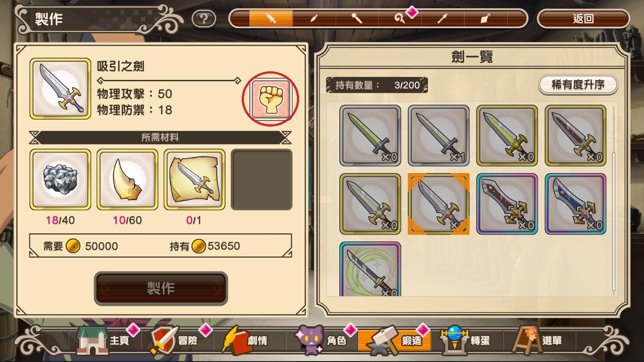This screenshot has width=644, height=362.
Task: Click the sword list scrollbar
Action: coord(614,222)
